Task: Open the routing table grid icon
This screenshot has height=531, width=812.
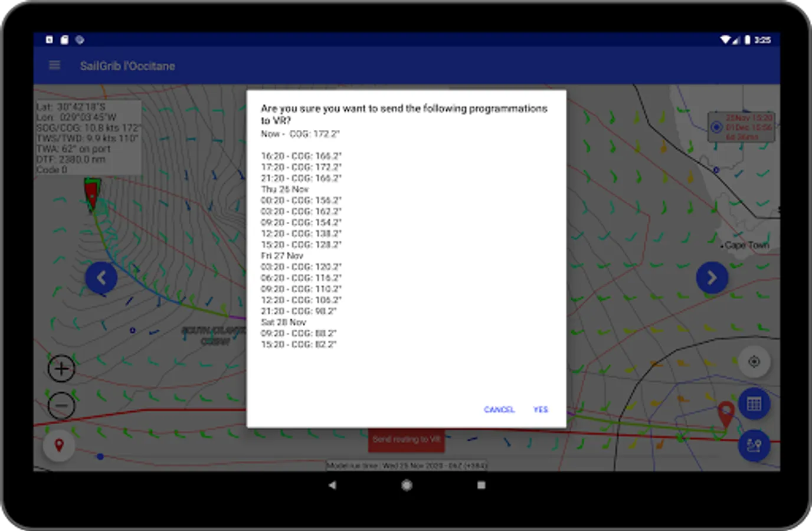Action: (x=754, y=404)
